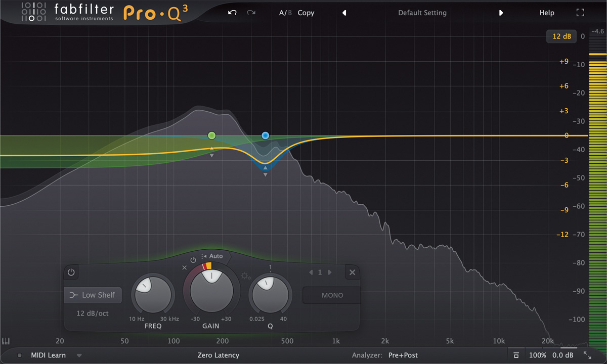Click the output options icon

click(x=516, y=355)
